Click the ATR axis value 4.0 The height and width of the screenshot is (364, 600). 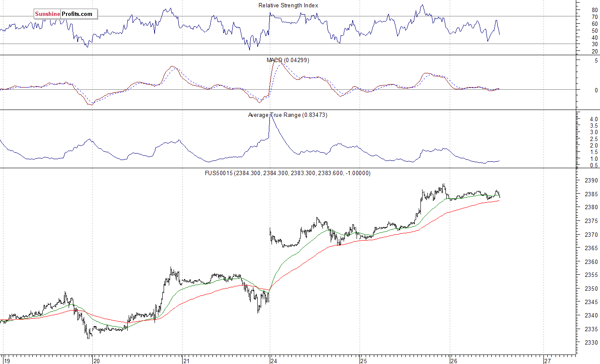tap(594, 119)
